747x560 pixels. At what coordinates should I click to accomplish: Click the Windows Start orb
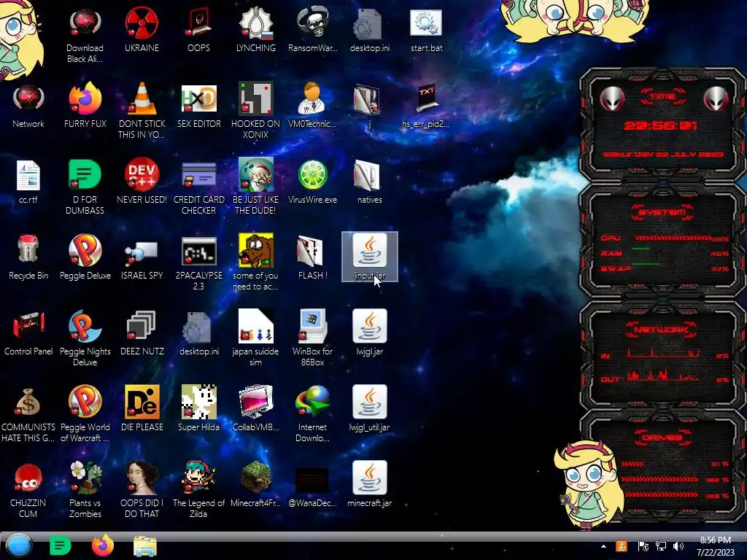pos(19,545)
